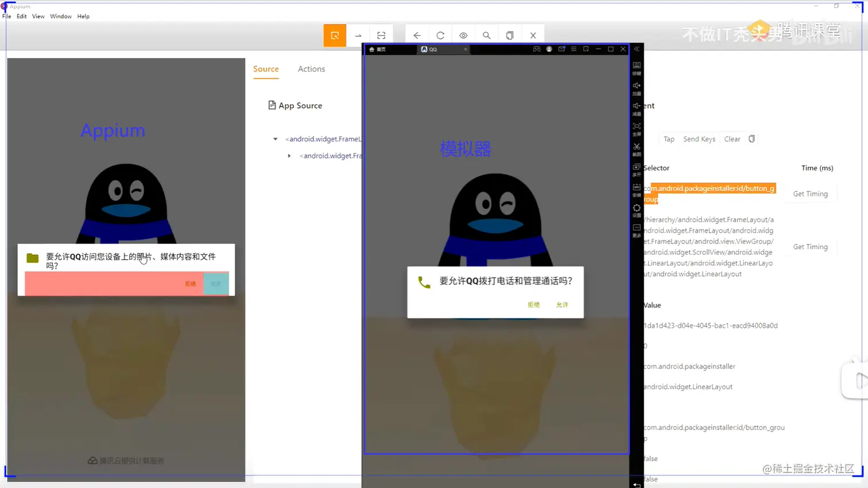Open Search for element magnifier
The image size is (868, 488).
click(487, 36)
